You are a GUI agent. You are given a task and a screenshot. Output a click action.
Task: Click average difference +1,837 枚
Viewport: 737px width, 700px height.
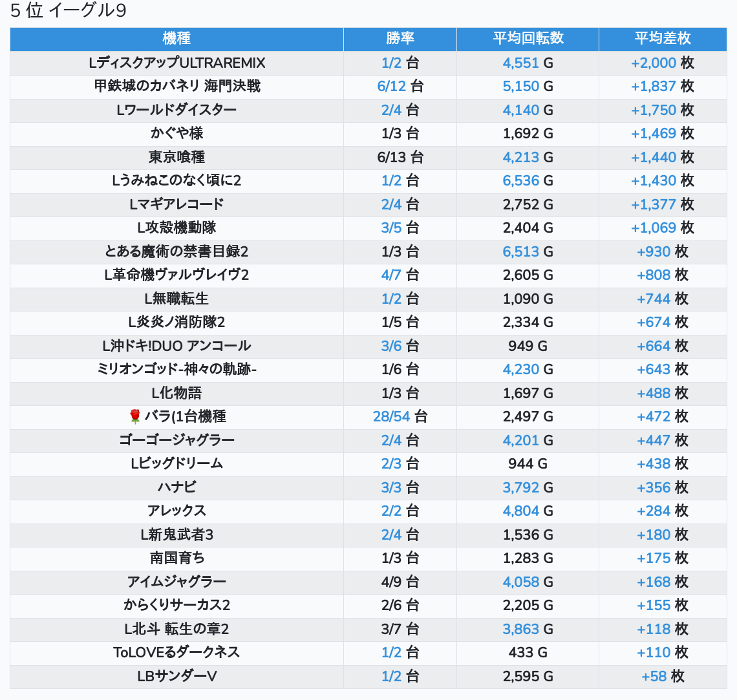(x=663, y=87)
